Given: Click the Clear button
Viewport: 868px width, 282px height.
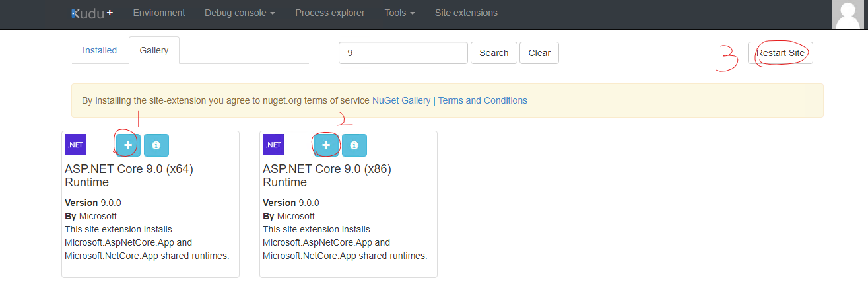Looking at the screenshot, I should click(x=539, y=53).
